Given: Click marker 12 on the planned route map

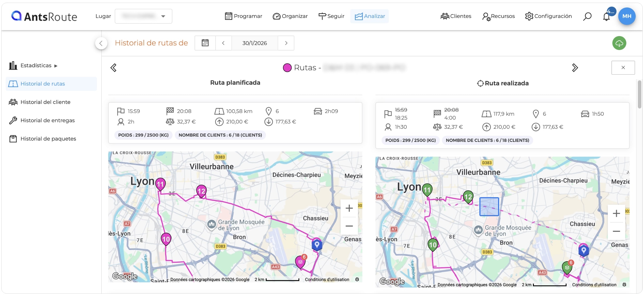Looking at the screenshot, I should tap(201, 191).
